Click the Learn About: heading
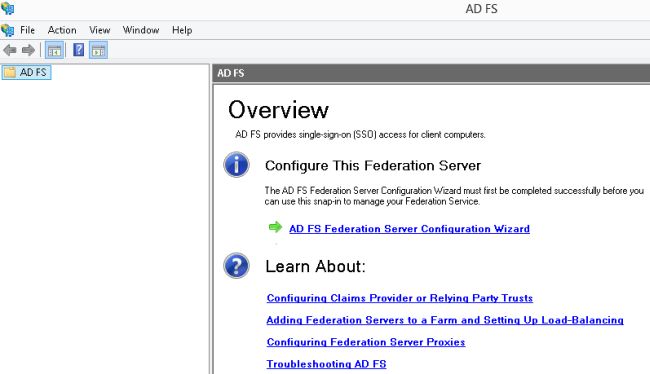 tap(315, 267)
